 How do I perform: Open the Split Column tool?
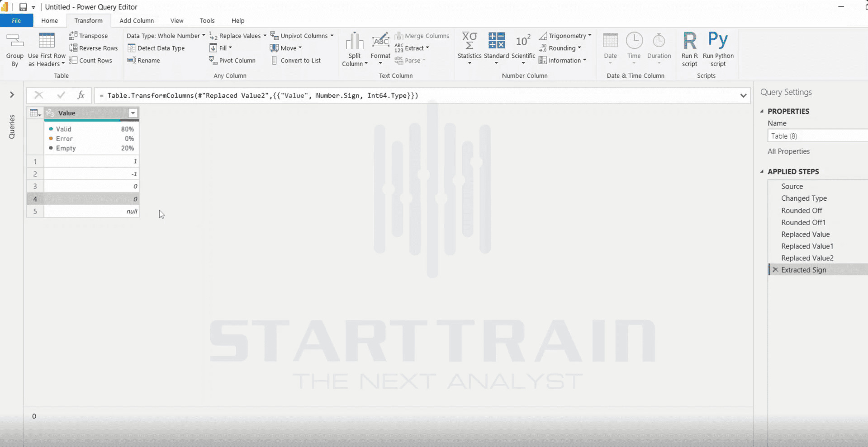tap(355, 50)
